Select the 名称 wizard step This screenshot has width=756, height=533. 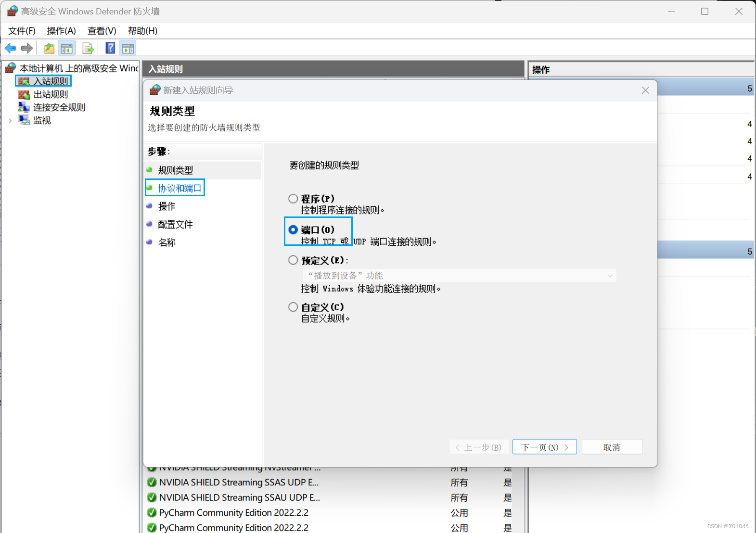(167, 242)
